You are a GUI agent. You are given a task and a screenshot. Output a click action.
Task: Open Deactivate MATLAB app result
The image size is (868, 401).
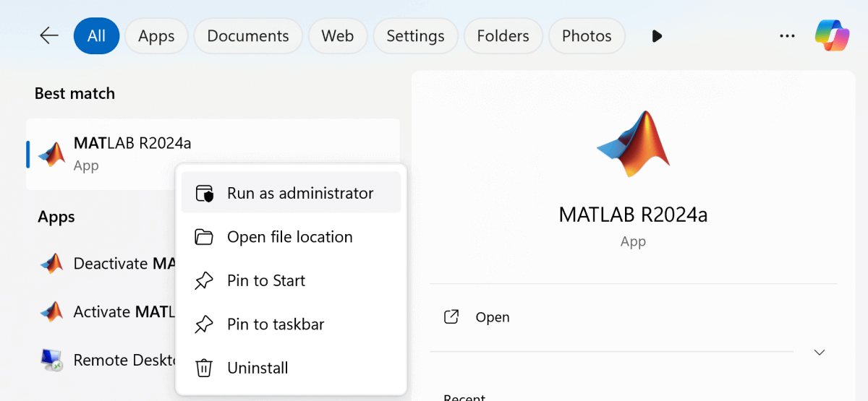tap(101, 264)
